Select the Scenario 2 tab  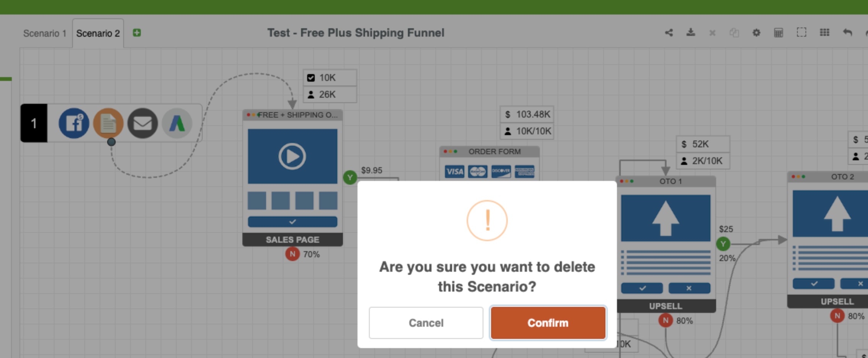coord(98,33)
